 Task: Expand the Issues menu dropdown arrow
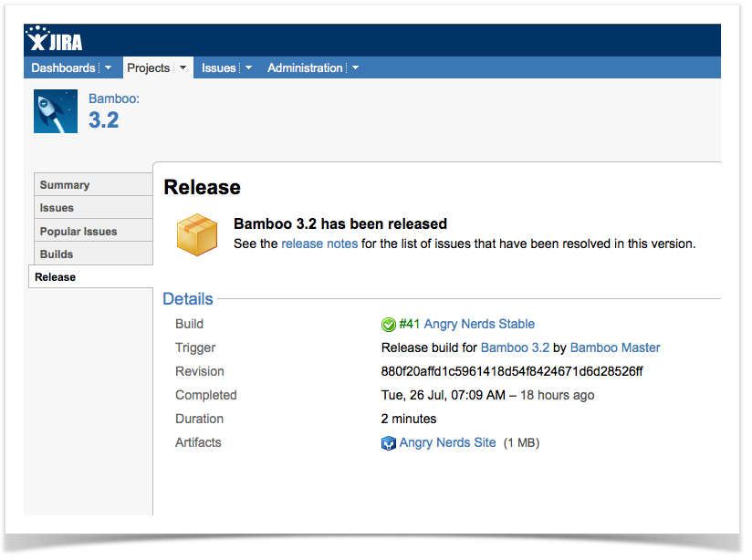click(248, 68)
